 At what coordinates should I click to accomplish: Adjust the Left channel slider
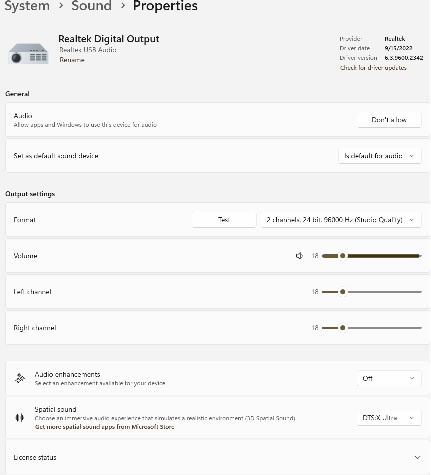coord(372,292)
